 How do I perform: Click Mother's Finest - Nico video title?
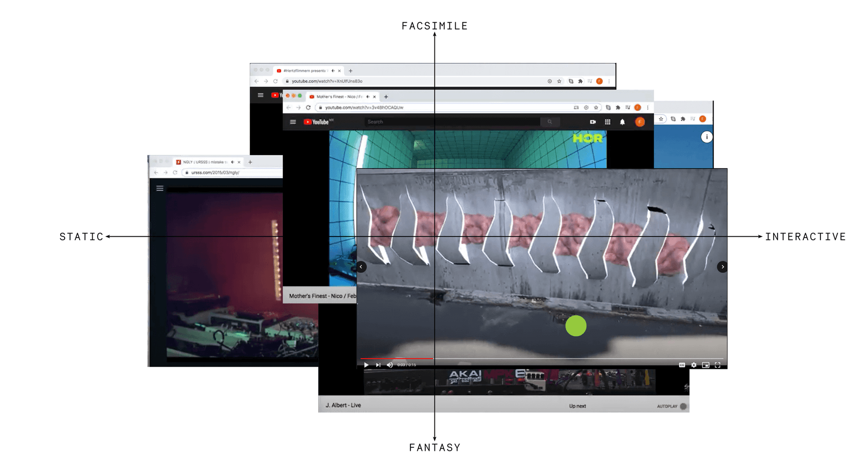coord(322,296)
